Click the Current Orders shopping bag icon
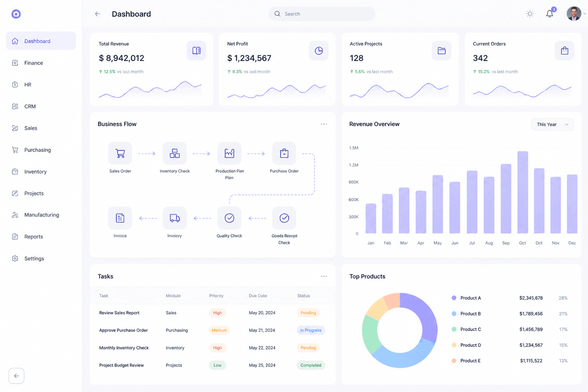This screenshot has width=588, height=392. click(564, 51)
